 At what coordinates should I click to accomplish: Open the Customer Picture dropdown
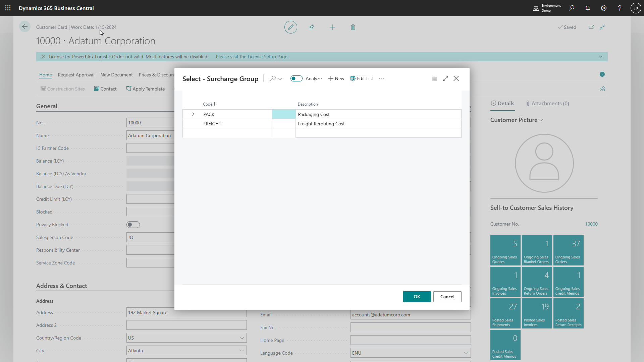[541, 120]
